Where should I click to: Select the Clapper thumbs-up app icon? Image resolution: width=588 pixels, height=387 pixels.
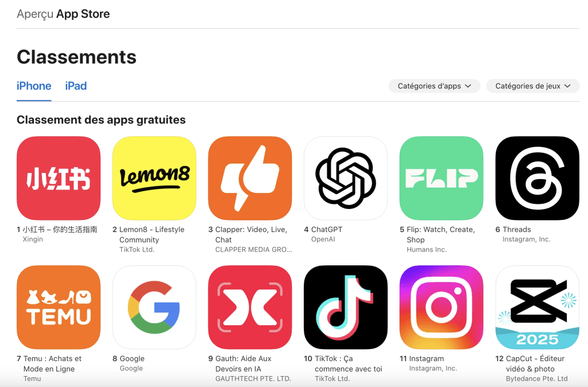pyautogui.click(x=250, y=178)
